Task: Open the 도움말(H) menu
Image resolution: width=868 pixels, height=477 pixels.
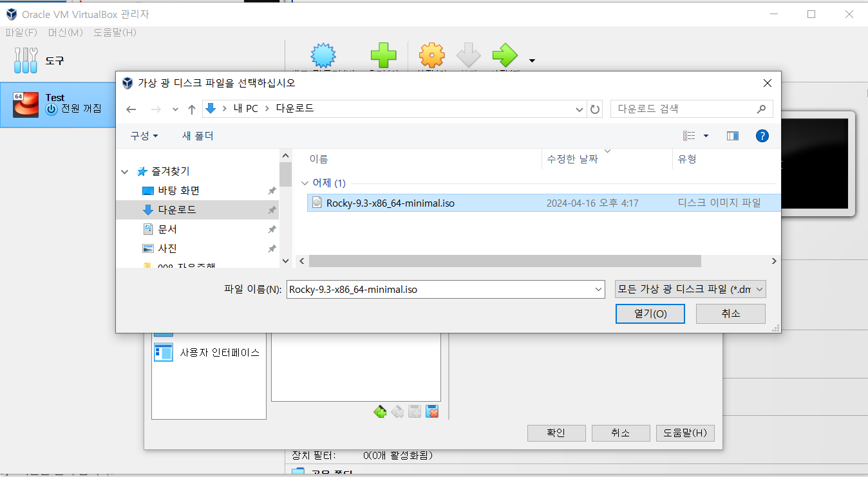Action: point(115,32)
